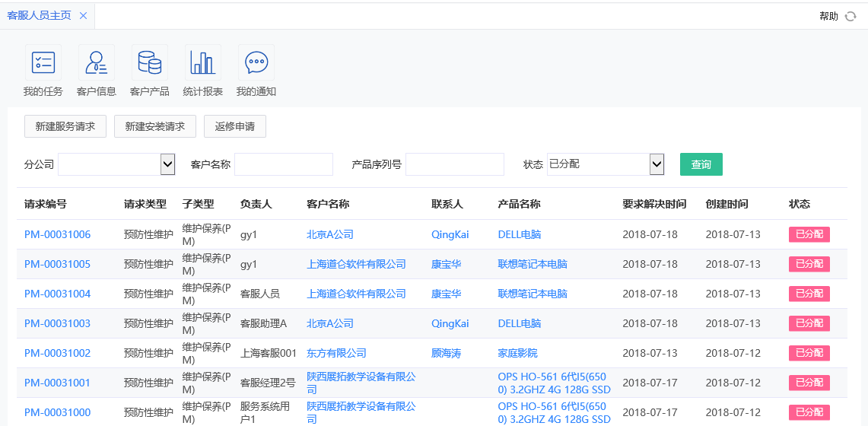Open the 客户信息 customer info icon

97,63
